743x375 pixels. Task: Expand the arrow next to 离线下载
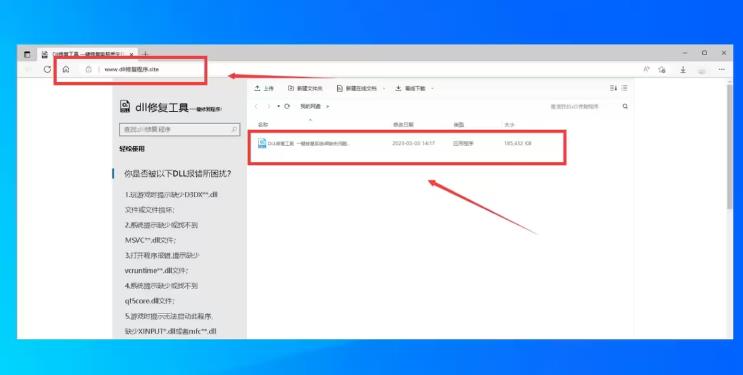pyautogui.click(x=432, y=88)
